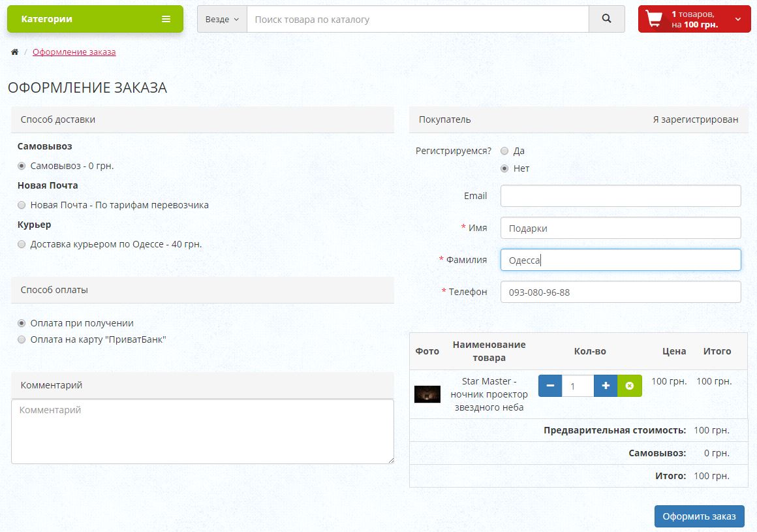Increase product quantity with plus button
The height and width of the screenshot is (532, 757).
[606, 386]
